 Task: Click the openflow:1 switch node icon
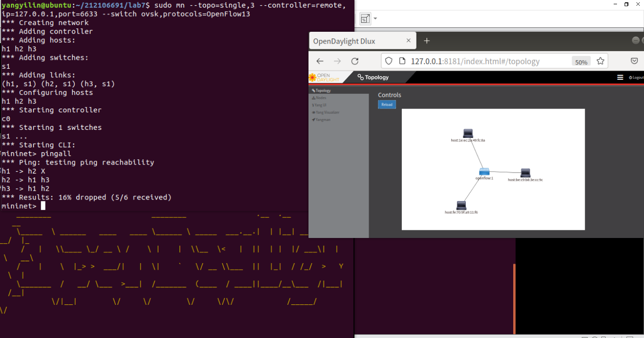[x=484, y=172]
